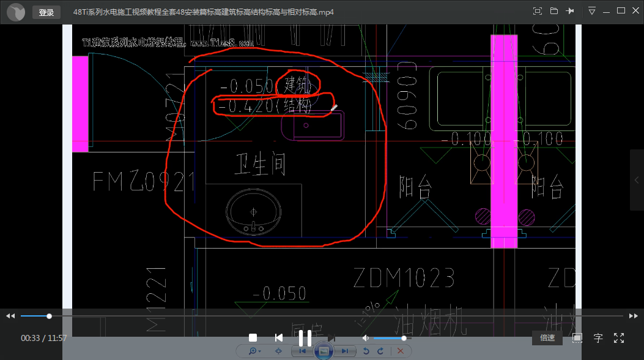Rewind using the double-left arrow
Viewport: 644px width, 360px height.
pyautogui.click(x=10, y=316)
